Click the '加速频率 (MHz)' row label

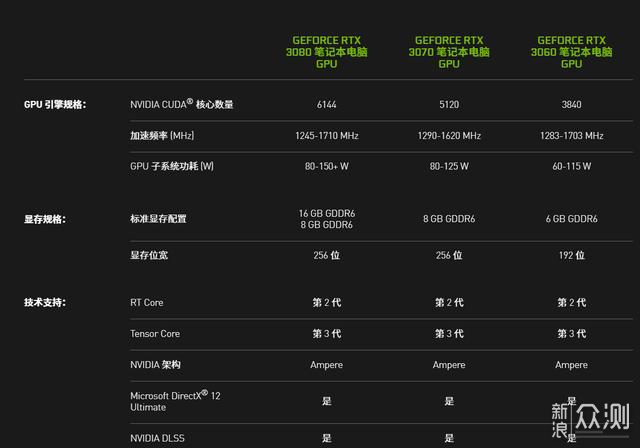(162, 135)
